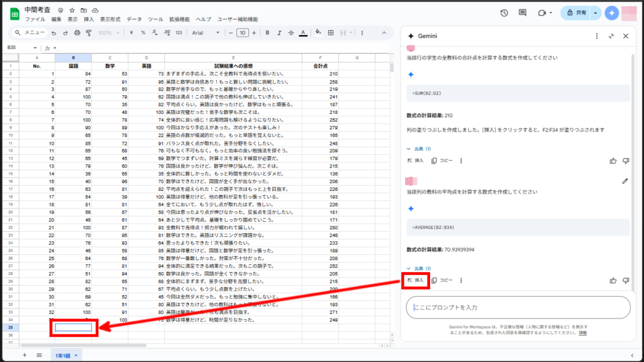Copy the SUM formula response
The width and height of the screenshot is (644, 362).
442,161
